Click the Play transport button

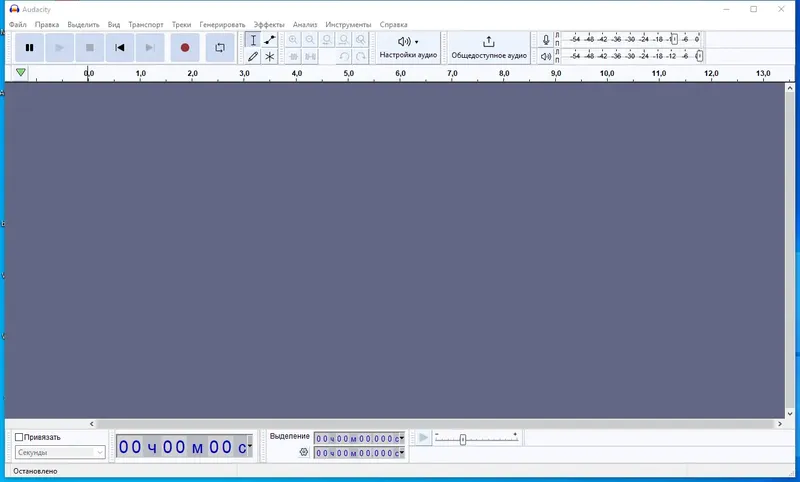tap(60, 47)
